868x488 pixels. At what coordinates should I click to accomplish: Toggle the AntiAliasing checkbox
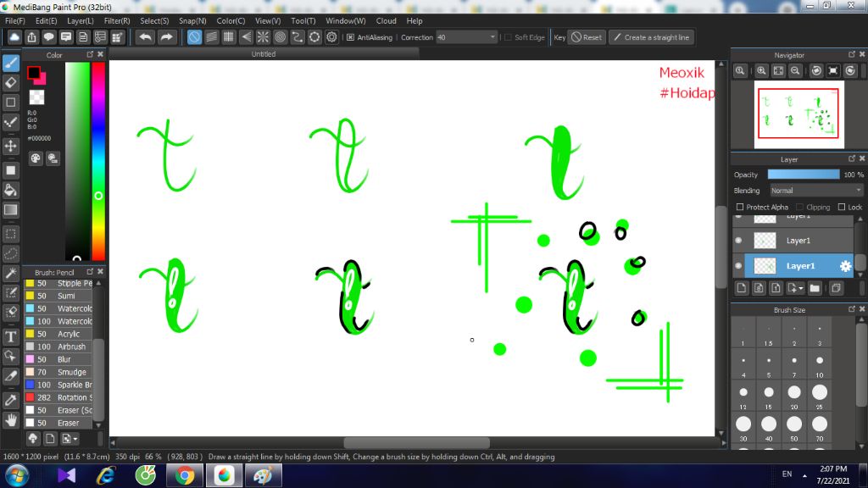click(350, 37)
